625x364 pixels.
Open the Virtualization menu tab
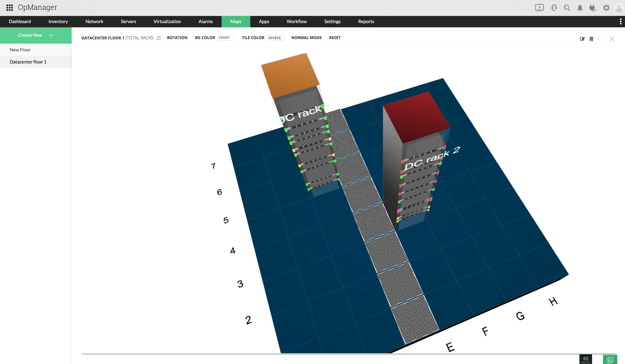(167, 21)
